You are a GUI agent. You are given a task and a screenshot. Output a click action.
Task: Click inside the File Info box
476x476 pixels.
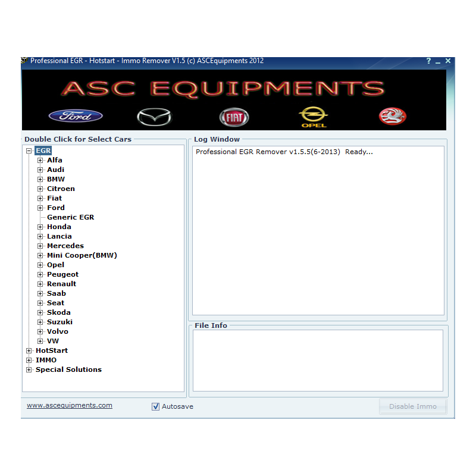click(318, 361)
